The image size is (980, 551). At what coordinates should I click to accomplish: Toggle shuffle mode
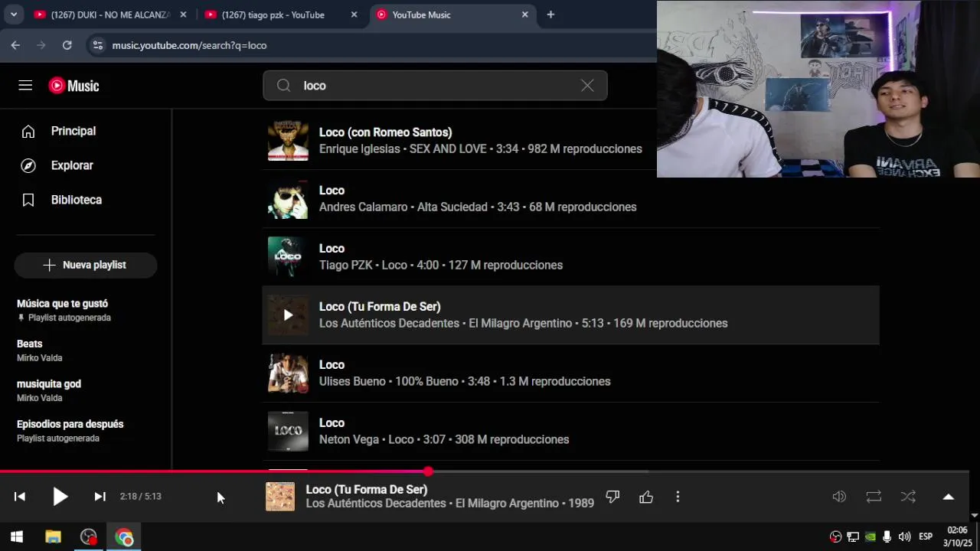pyautogui.click(x=908, y=497)
